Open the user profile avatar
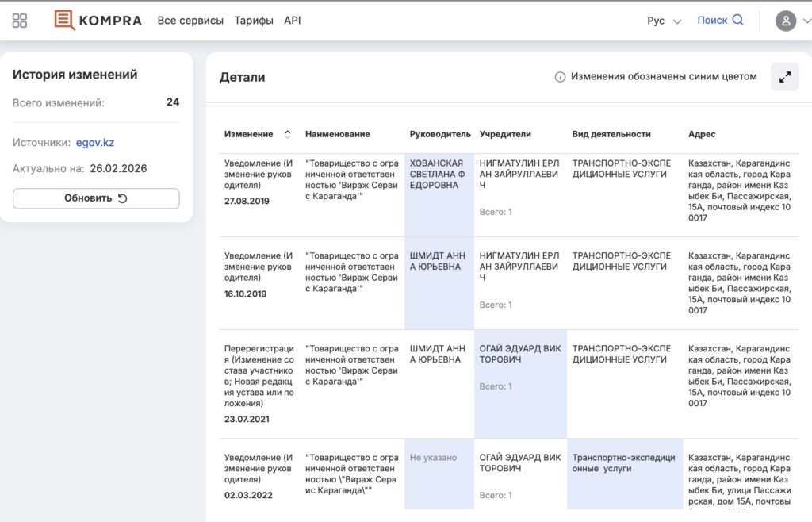The image size is (812, 522). [x=785, y=21]
